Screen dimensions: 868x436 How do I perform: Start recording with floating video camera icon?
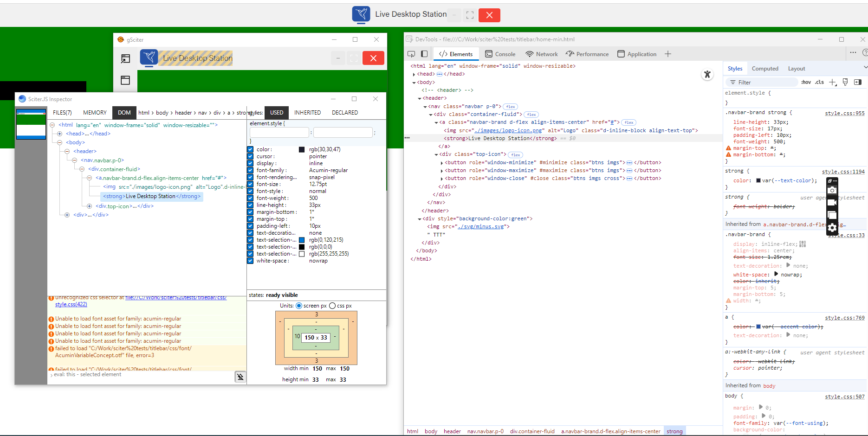click(x=832, y=203)
